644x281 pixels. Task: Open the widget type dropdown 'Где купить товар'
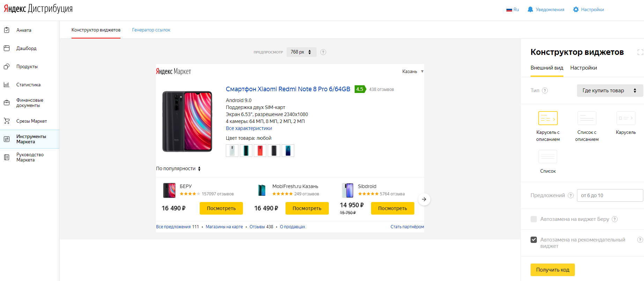609,91
